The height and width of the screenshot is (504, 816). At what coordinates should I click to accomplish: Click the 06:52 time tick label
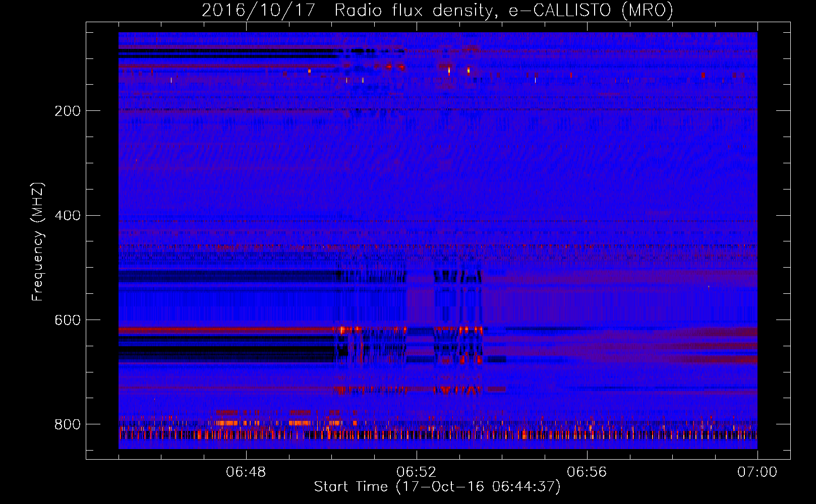[x=417, y=472]
